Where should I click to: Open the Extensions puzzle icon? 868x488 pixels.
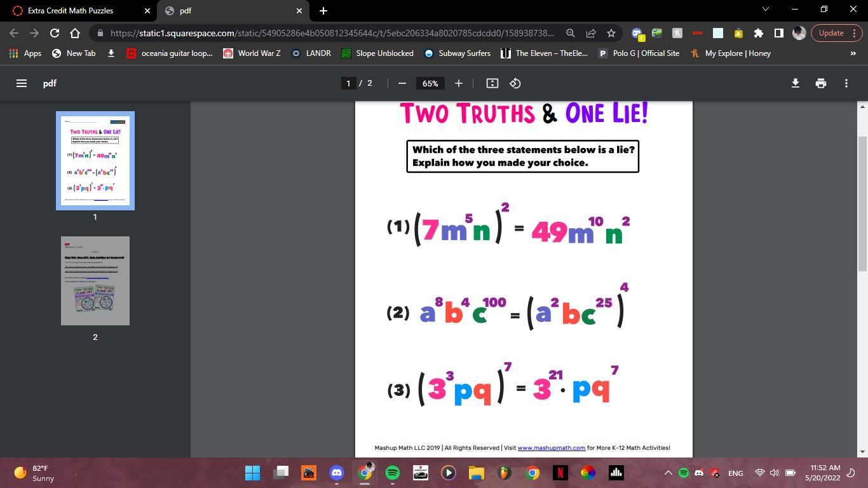pos(758,33)
